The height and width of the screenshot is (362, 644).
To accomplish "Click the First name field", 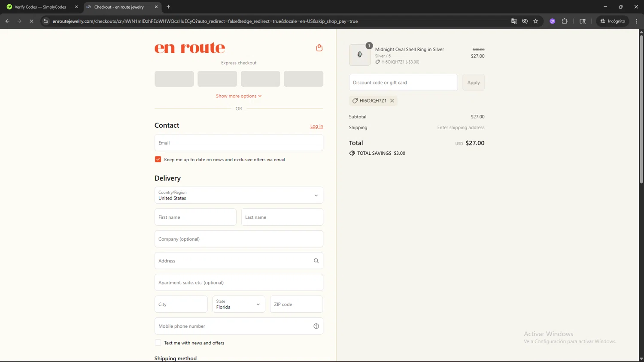I will pyautogui.click(x=195, y=217).
